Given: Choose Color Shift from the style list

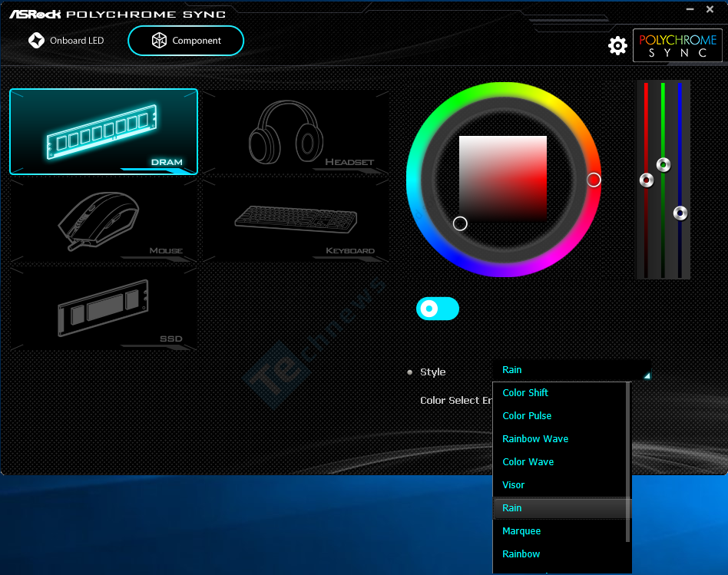Looking at the screenshot, I should 560,392.
